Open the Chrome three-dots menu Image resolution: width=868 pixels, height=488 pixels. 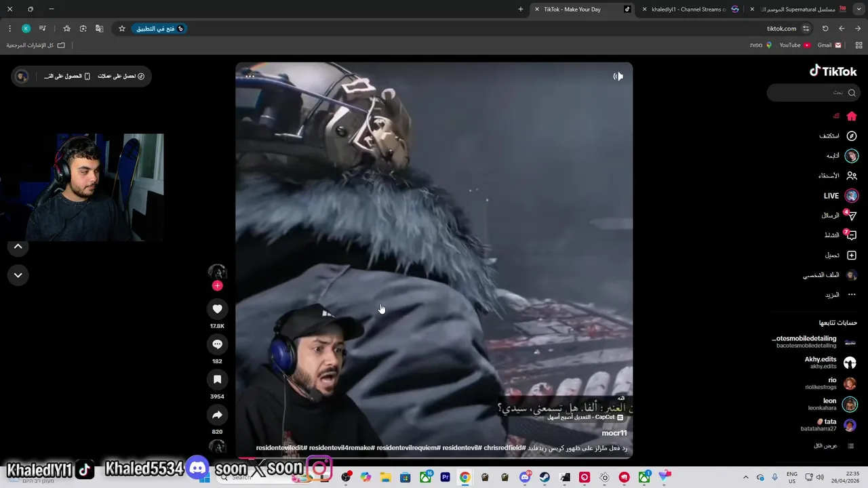(x=9, y=28)
